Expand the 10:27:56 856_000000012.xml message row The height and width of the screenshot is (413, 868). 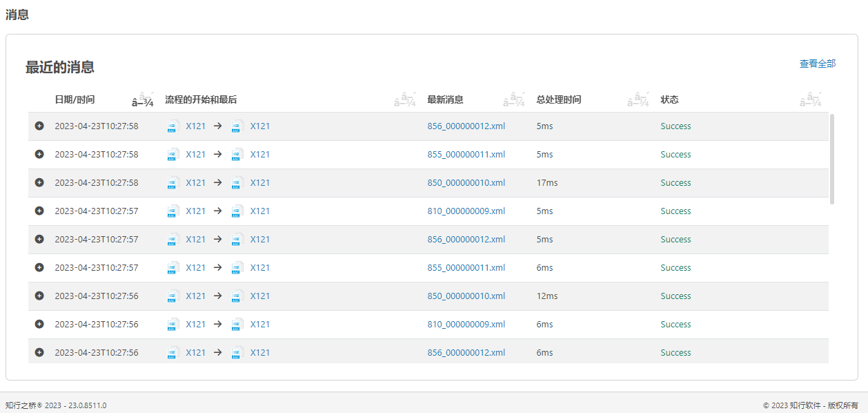coord(39,353)
